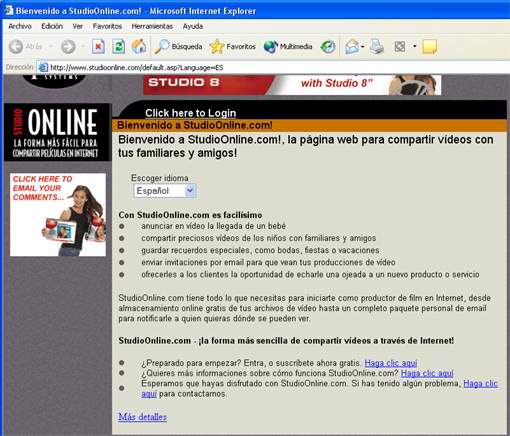Click the Stop loading icon
This screenshot has height=436, width=510.
coord(98,47)
